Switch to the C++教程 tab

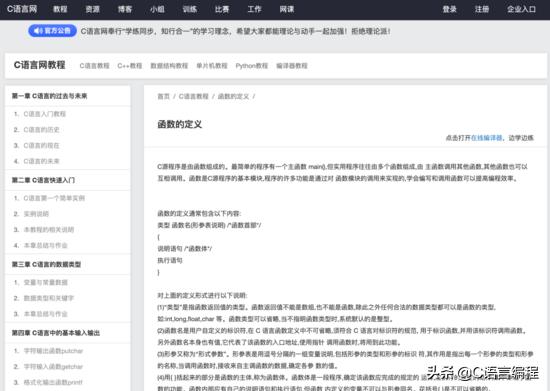[x=129, y=66]
